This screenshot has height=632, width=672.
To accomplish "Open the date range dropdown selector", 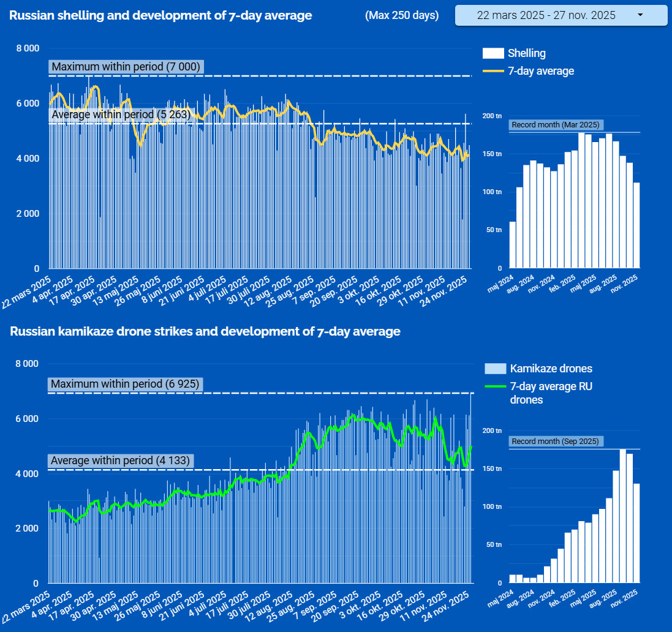I will pos(561,15).
